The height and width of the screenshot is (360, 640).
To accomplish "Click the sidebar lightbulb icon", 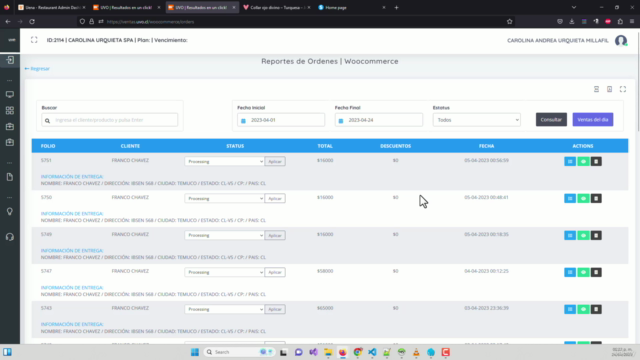I will click(10, 211).
